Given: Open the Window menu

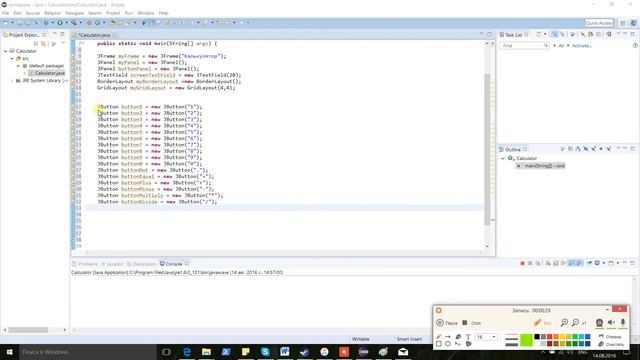Looking at the screenshot, I should tap(146, 13).
